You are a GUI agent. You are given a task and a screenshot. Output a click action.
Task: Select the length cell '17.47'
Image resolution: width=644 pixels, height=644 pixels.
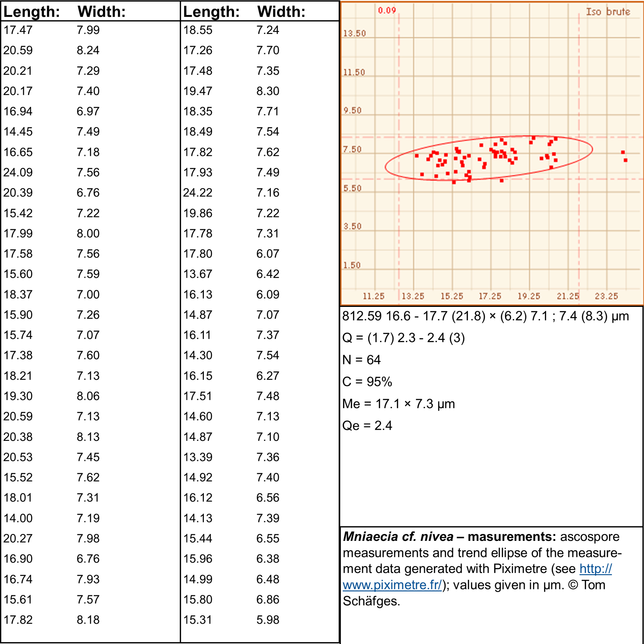point(18,30)
